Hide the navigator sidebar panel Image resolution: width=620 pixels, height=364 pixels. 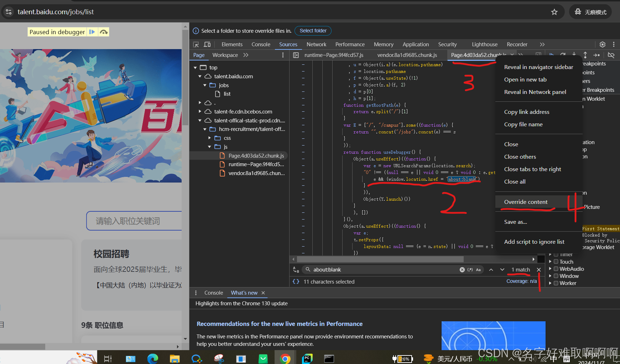coord(296,55)
